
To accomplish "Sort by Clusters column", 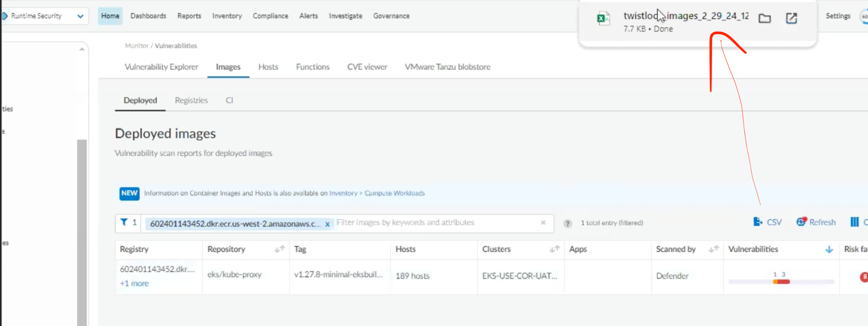I will tap(554, 249).
